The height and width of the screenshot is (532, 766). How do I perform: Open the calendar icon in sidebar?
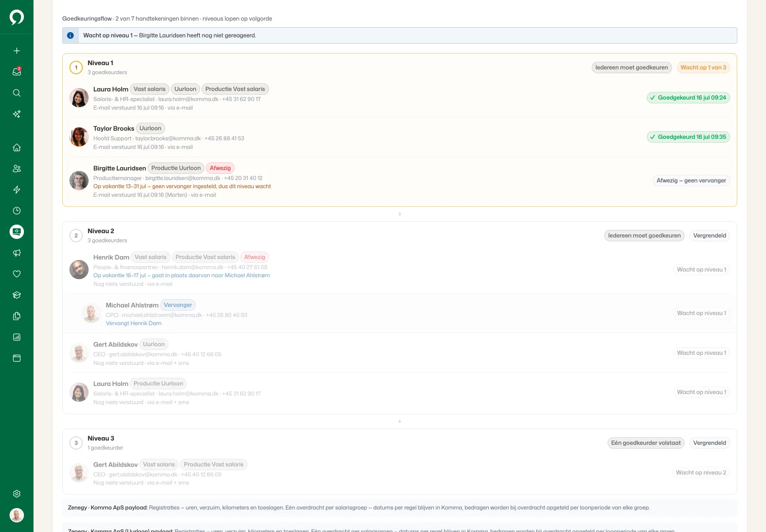17,358
